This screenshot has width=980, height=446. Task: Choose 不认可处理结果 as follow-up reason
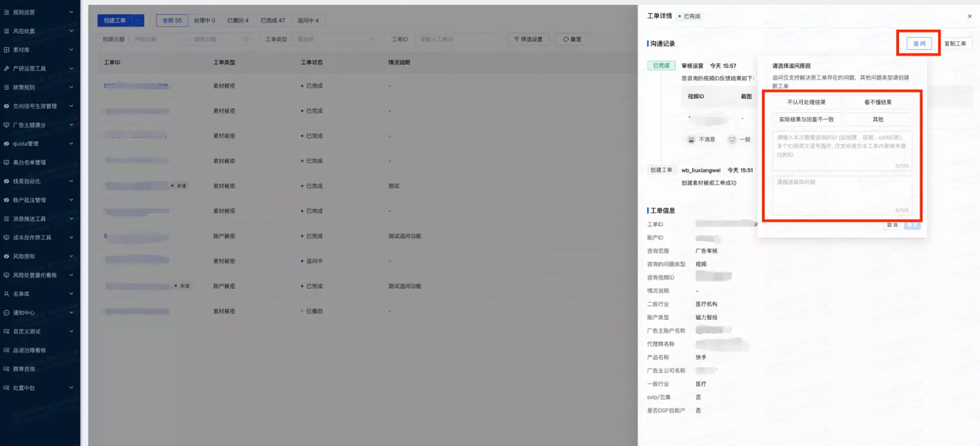pos(806,102)
